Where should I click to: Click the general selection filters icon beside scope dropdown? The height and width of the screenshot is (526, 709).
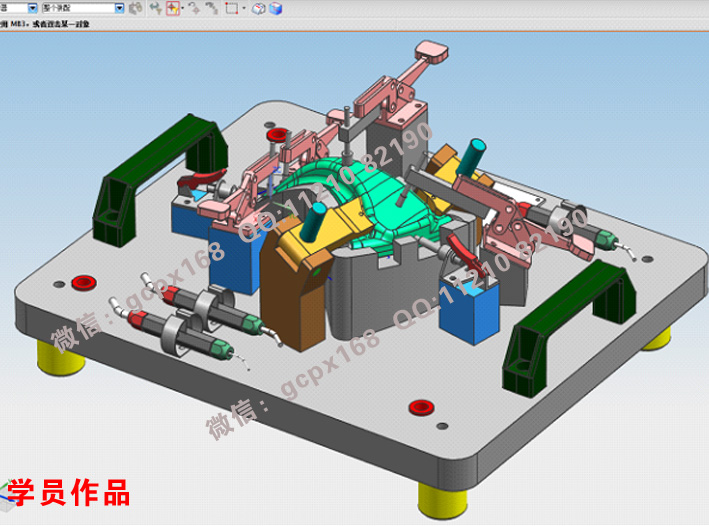tap(136, 8)
